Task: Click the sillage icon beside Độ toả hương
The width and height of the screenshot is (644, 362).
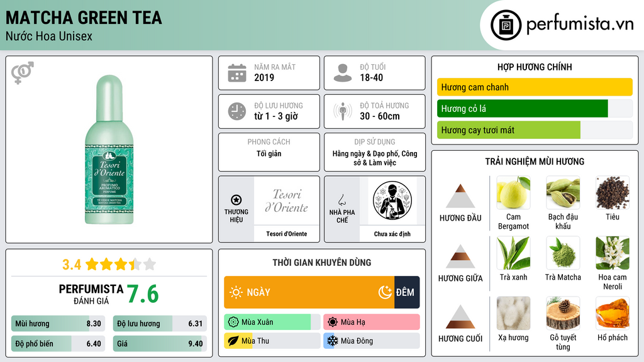Action: pos(343,111)
